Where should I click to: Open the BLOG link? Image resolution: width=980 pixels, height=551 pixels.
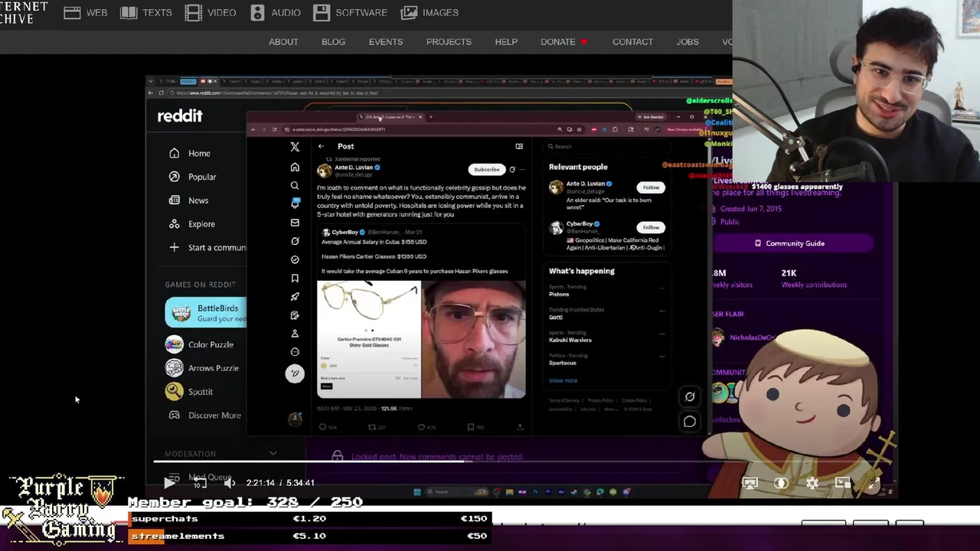click(x=333, y=41)
